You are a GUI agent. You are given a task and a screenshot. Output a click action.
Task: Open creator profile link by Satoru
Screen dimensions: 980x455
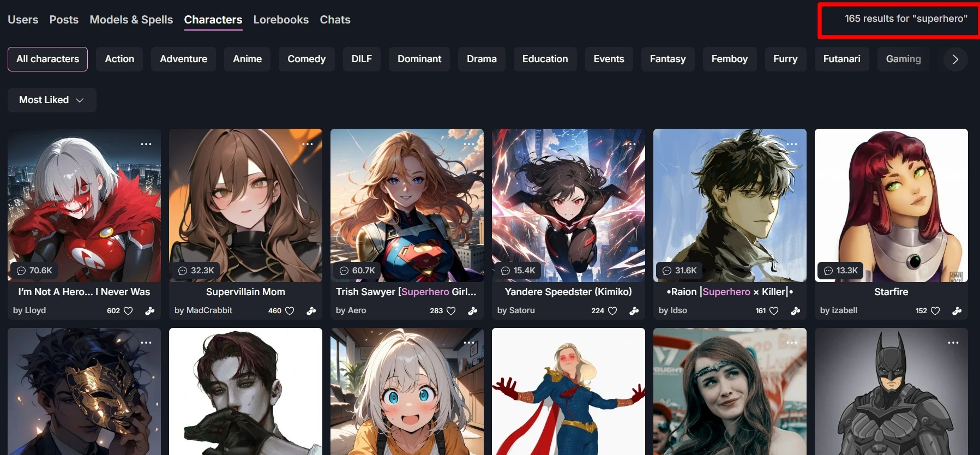pos(516,310)
